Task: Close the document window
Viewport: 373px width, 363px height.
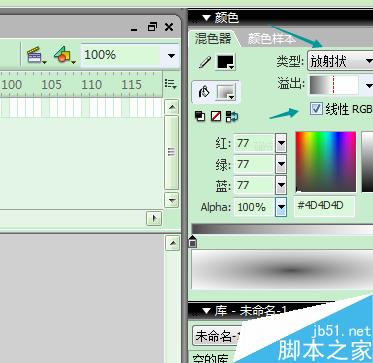Action: (169, 27)
